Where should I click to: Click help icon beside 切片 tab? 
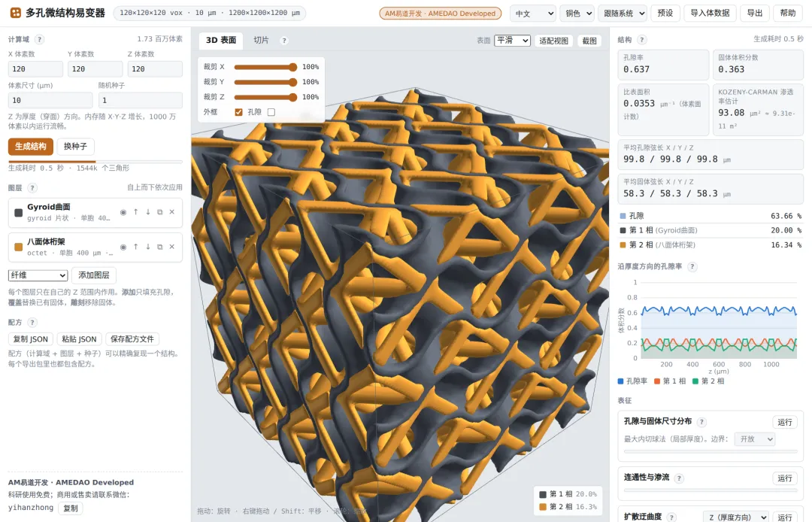pyautogui.click(x=283, y=41)
